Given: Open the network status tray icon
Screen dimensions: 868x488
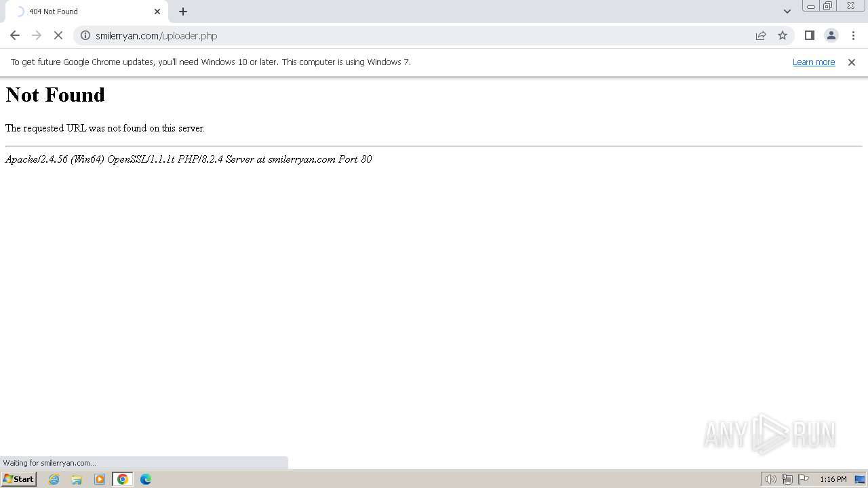Looking at the screenshot, I should point(787,479).
